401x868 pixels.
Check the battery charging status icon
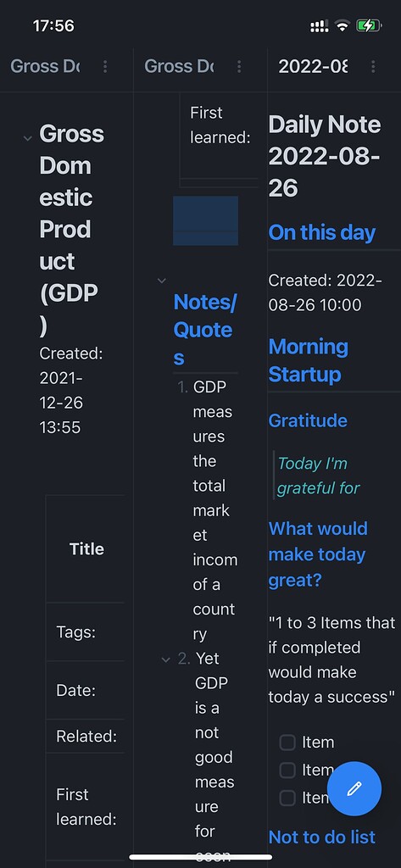pos(369,25)
